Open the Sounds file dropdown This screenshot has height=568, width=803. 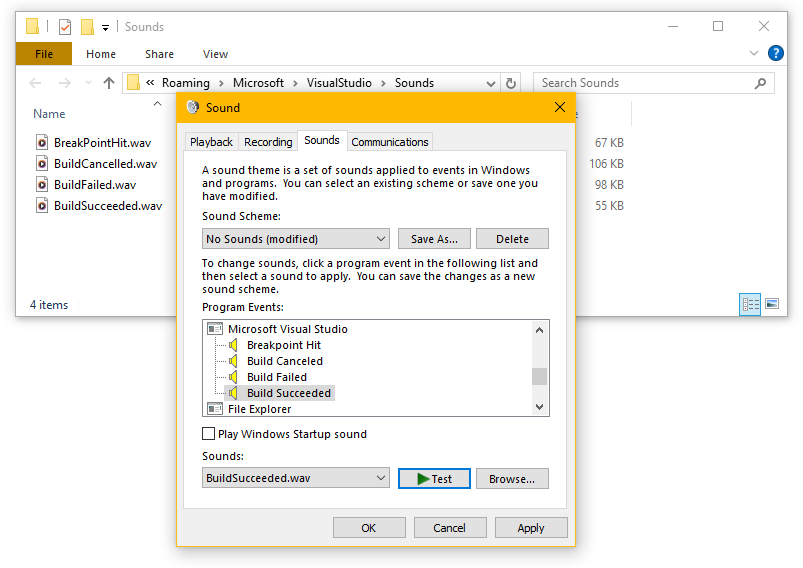click(x=295, y=478)
